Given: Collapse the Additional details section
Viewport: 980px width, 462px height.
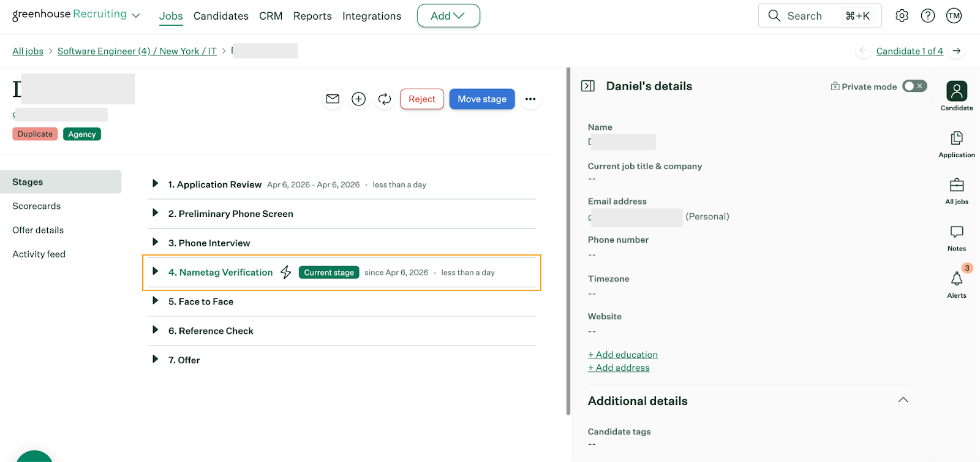Looking at the screenshot, I should (x=903, y=400).
